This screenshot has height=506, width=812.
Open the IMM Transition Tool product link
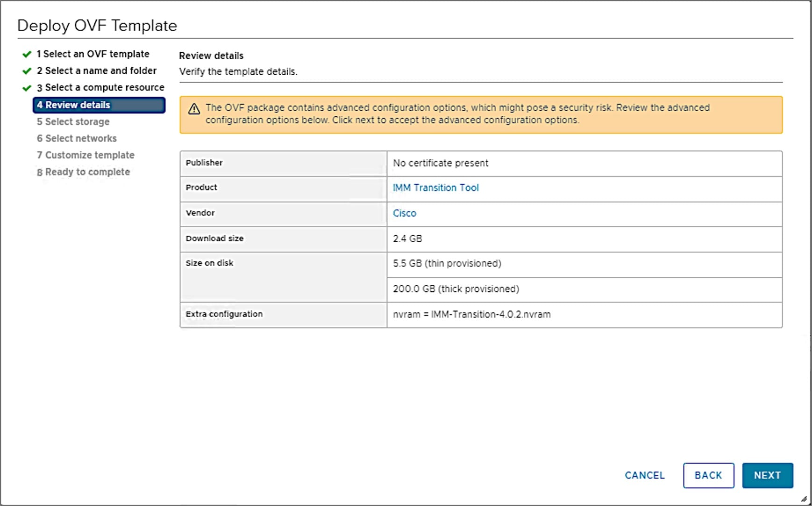(x=435, y=188)
